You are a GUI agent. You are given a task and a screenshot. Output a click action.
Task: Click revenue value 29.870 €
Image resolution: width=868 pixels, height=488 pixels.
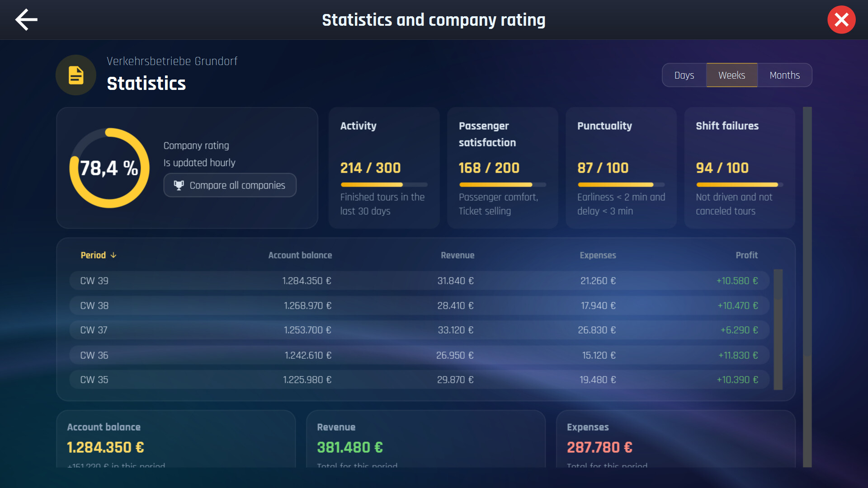[455, 380]
